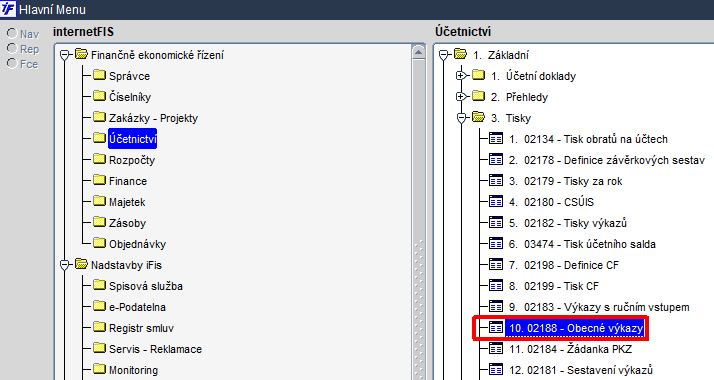Click form icon for 02181 Sestavení výkazů
Image resolution: width=714 pixels, height=380 pixels.
(496, 369)
